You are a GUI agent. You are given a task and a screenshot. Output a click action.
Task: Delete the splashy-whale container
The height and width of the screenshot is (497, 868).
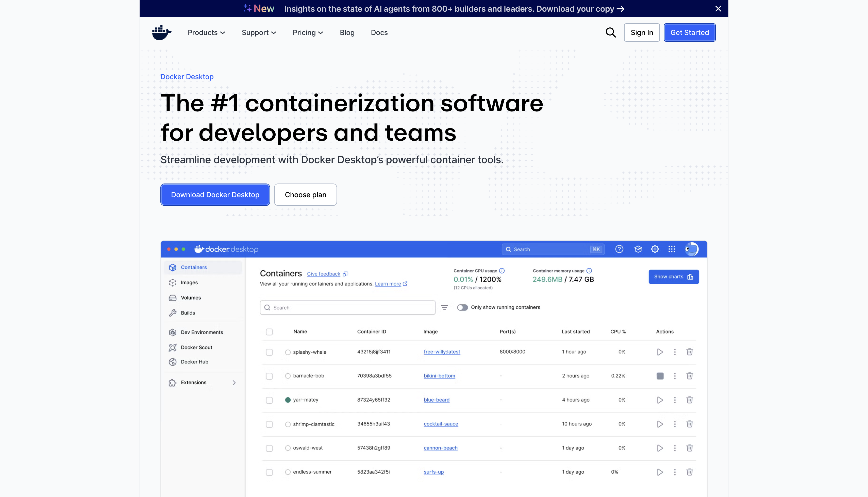[x=689, y=352]
